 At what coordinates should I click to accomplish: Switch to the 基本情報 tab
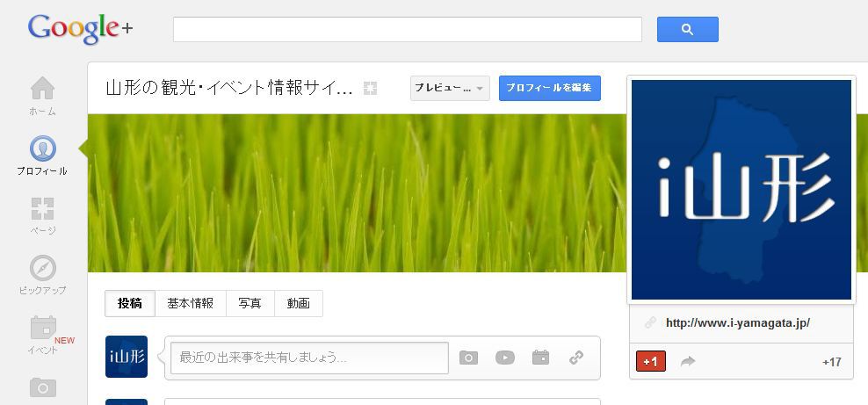click(191, 304)
